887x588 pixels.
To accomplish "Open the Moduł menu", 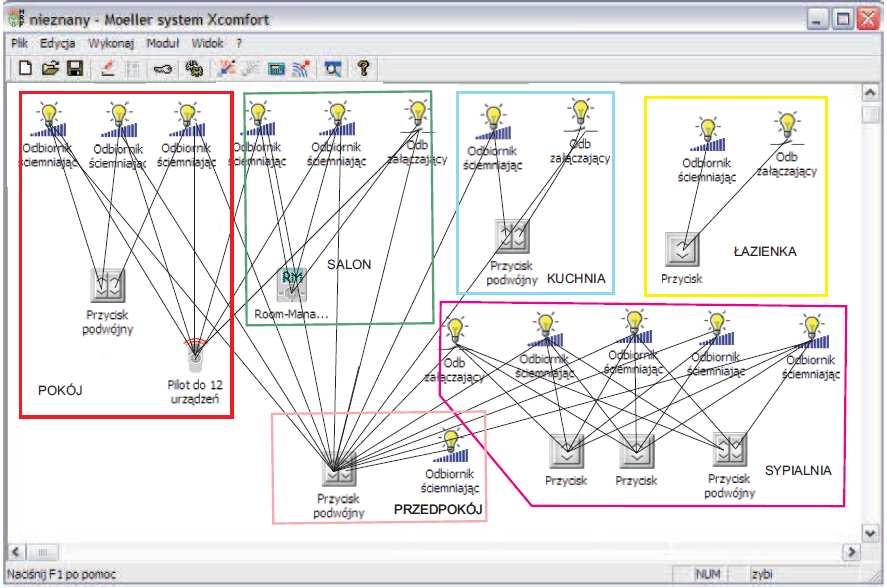I will click(x=162, y=43).
